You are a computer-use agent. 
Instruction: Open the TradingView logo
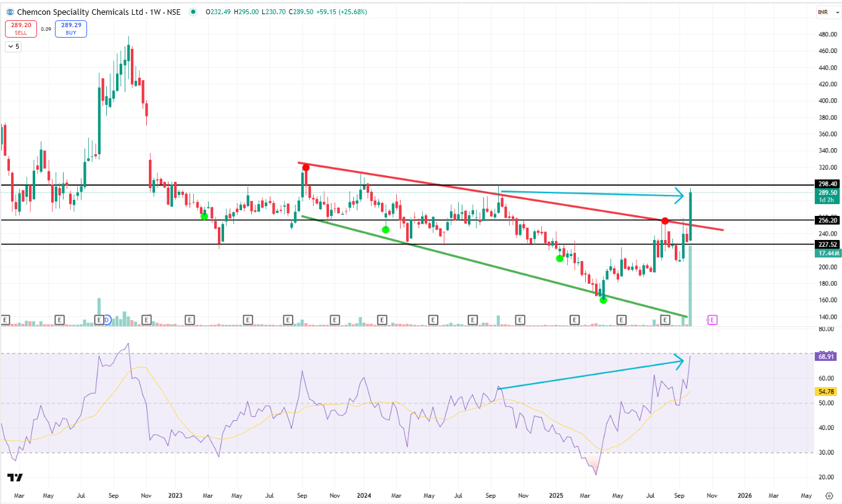(x=15, y=477)
